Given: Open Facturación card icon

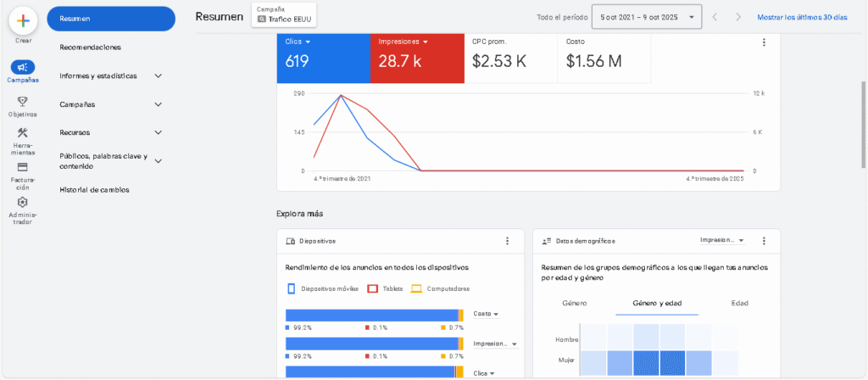Looking at the screenshot, I should click(x=23, y=167).
